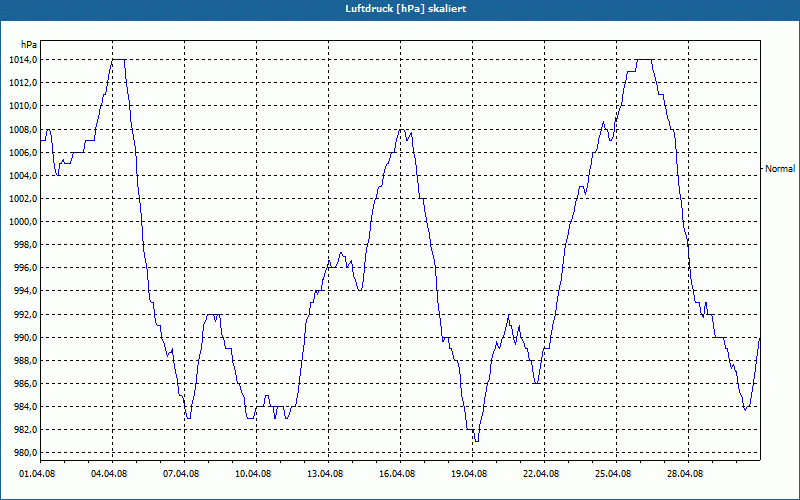Click the 1008,0 y-axis label
This screenshot has height=500, width=800.
[22, 130]
